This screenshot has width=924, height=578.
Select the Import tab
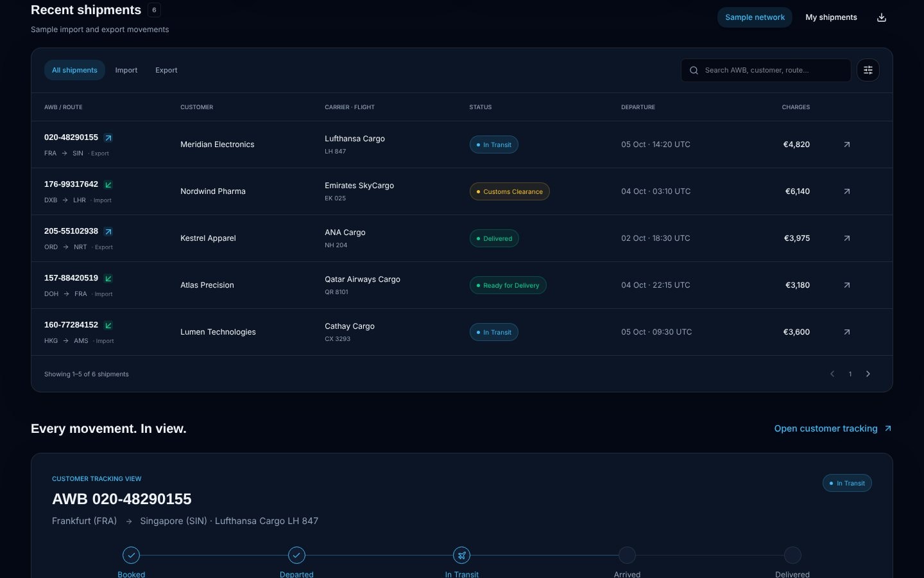click(126, 70)
